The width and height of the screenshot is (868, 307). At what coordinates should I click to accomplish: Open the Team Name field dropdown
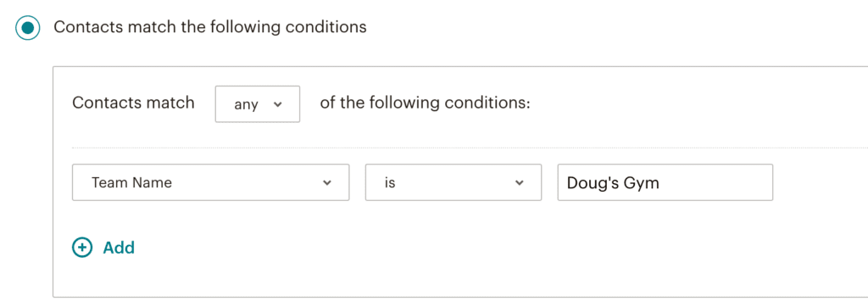click(x=210, y=182)
